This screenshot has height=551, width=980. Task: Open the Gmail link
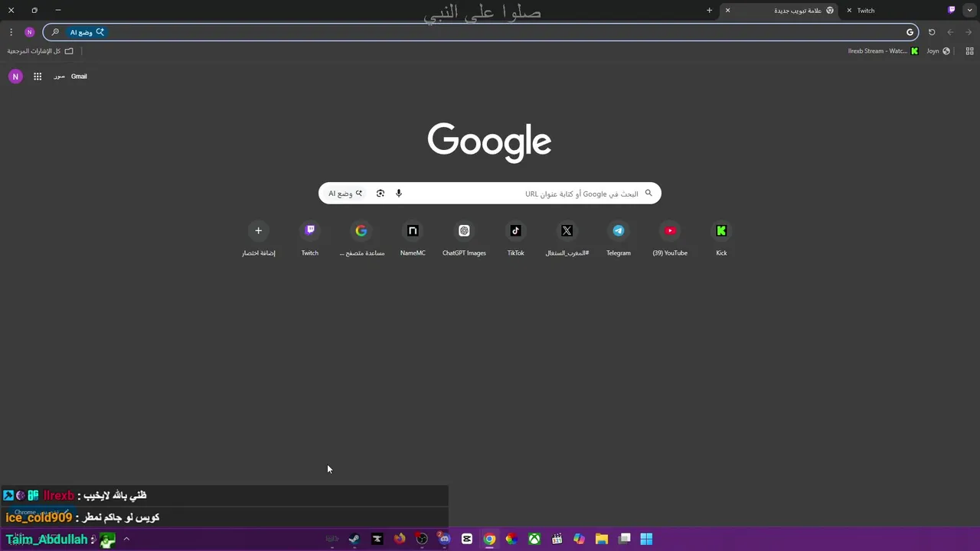[79, 77]
